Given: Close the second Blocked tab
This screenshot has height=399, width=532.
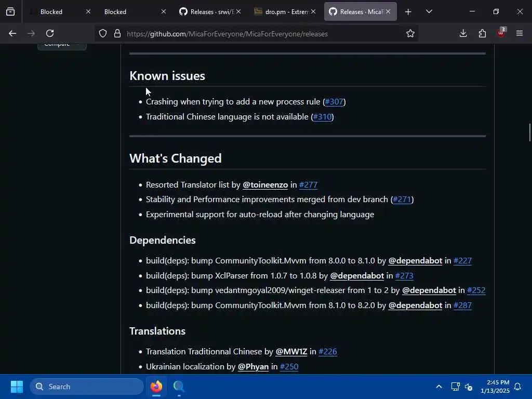Looking at the screenshot, I should pos(164,11).
